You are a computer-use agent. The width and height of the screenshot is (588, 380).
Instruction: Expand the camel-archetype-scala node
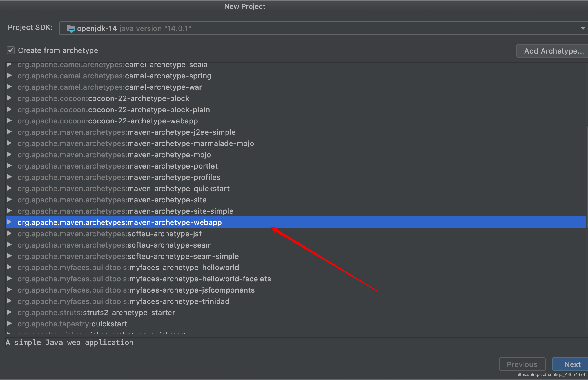(x=9, y=65)
